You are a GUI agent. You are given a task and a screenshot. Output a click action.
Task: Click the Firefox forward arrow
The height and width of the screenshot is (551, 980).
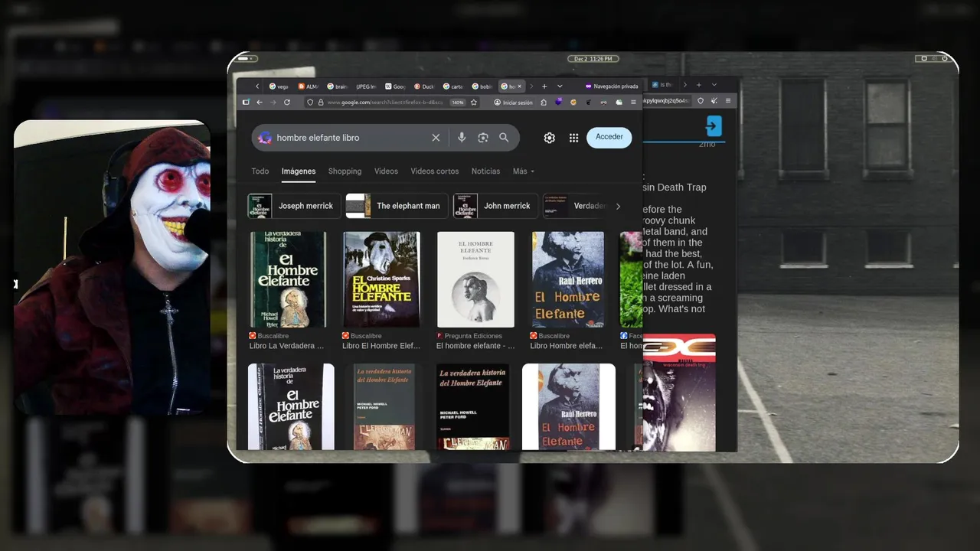pos(273,102)
